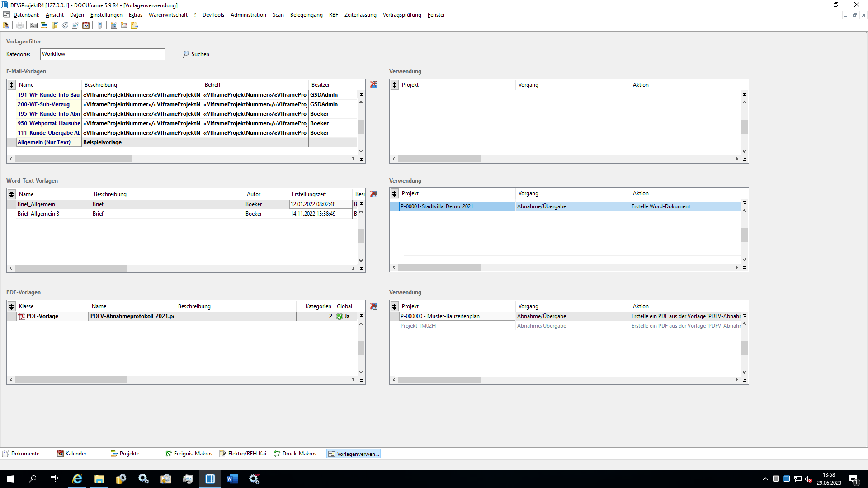
Task: Click the E-Mail-Vorlagen vertical scrollbar
Action: (x=361, y=127)
